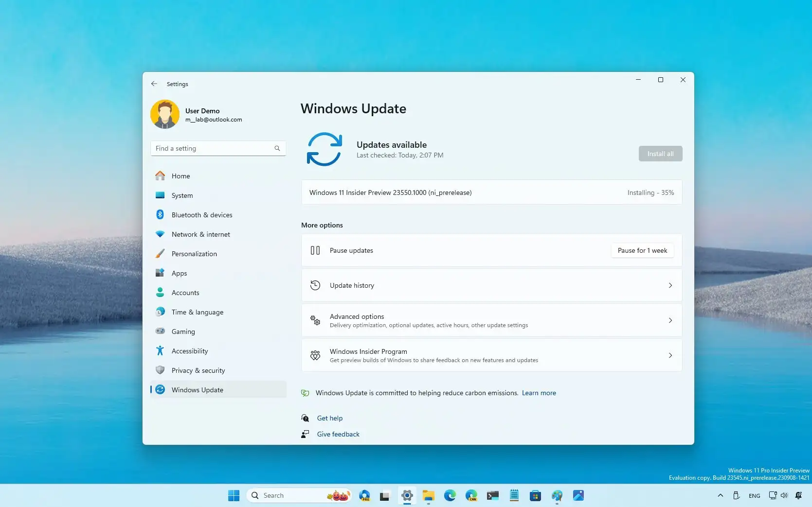Click Pause for 1 week button
Viewport: 812px width, 507px height.
pos(642,250)
